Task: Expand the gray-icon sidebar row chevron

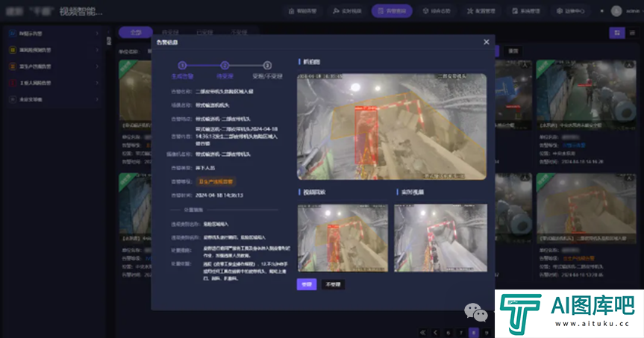Action: click(x=97, y=99)
